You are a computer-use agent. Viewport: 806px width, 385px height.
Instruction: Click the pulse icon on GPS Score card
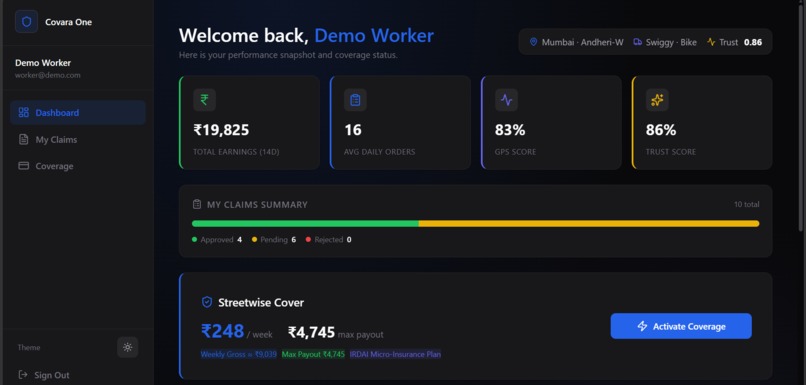[x=506, y=100]
